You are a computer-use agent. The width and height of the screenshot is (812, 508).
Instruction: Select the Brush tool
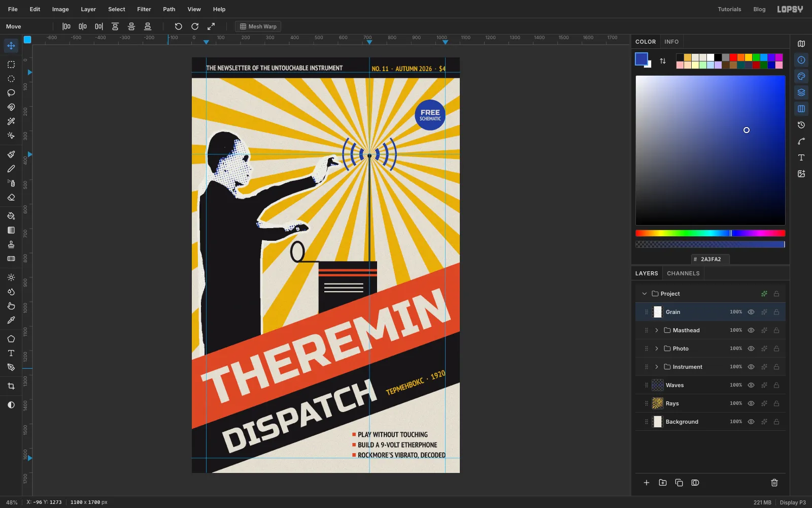pyautogui.click(x=11, y=154)
